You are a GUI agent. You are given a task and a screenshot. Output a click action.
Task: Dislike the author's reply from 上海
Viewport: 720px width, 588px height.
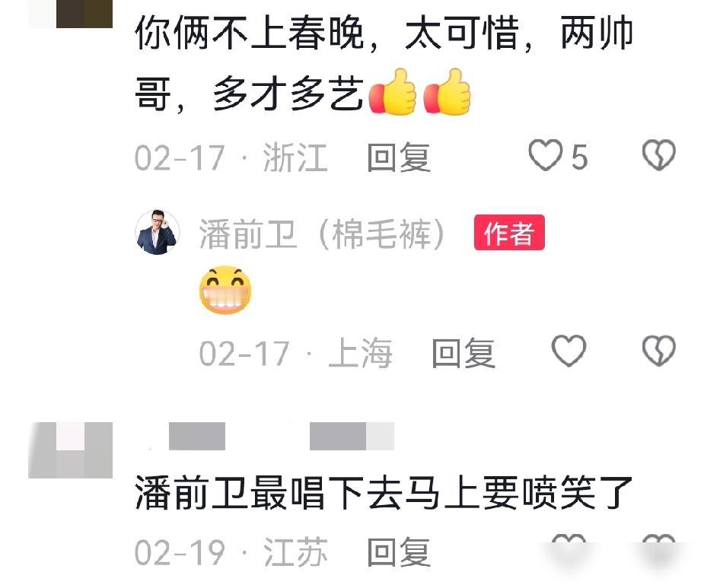(658, 351)
